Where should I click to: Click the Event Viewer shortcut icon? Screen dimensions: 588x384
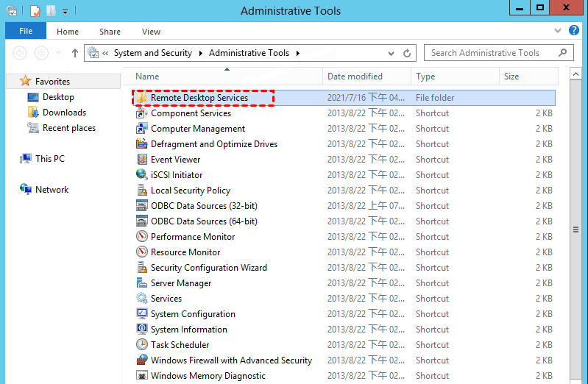coord(142,160)
